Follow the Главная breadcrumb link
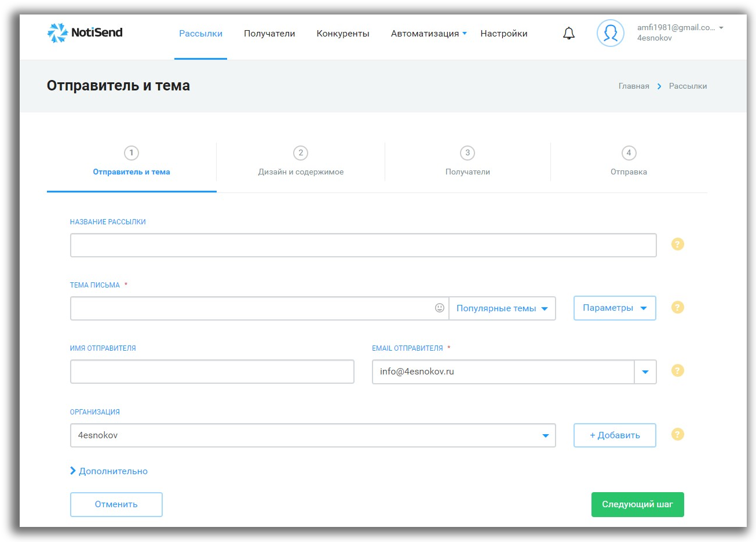756x542 pixels. click(634, 86)
